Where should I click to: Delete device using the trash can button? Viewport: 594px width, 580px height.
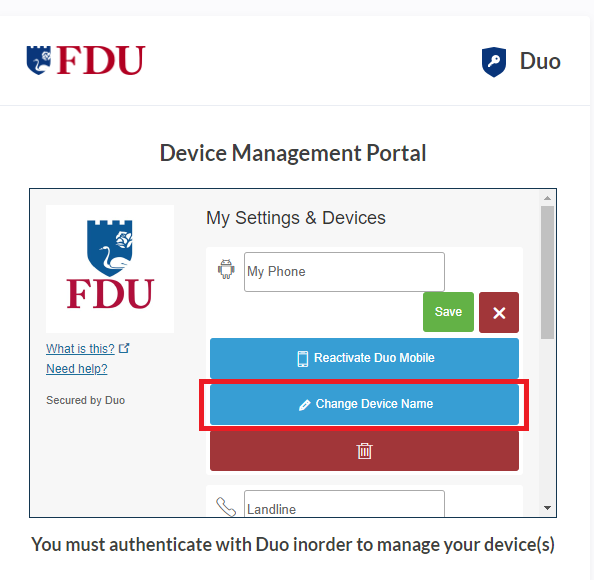tap(364, 451)
